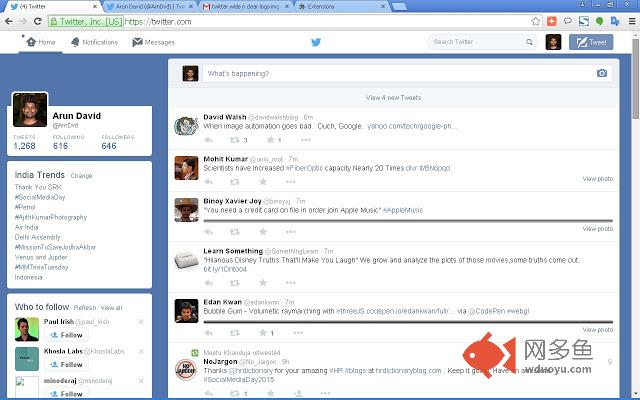This screenshot has width=640, height=400.
Task: Click the What's happening input field
Action: [x=399, y=73]
